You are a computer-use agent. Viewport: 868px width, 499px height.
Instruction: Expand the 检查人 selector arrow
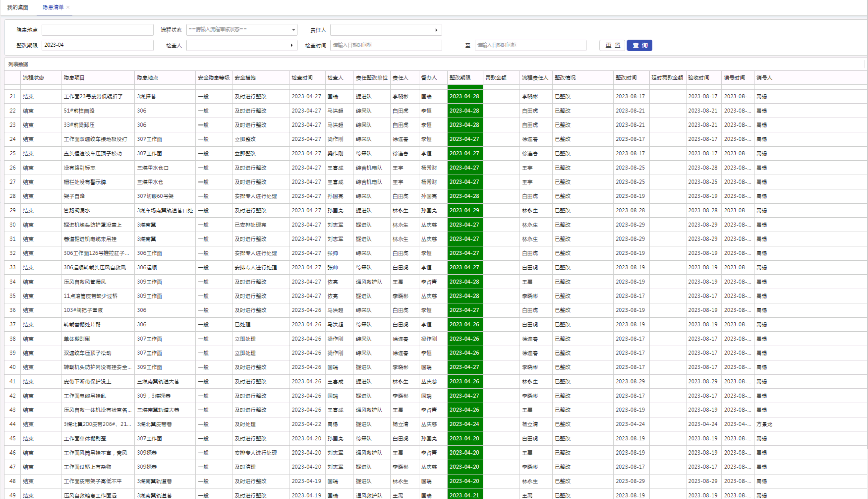[291, 45]
